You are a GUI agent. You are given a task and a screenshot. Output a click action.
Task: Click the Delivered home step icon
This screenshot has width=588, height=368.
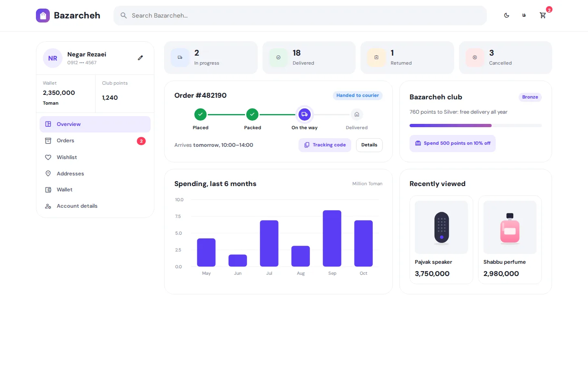coord(357,114)
